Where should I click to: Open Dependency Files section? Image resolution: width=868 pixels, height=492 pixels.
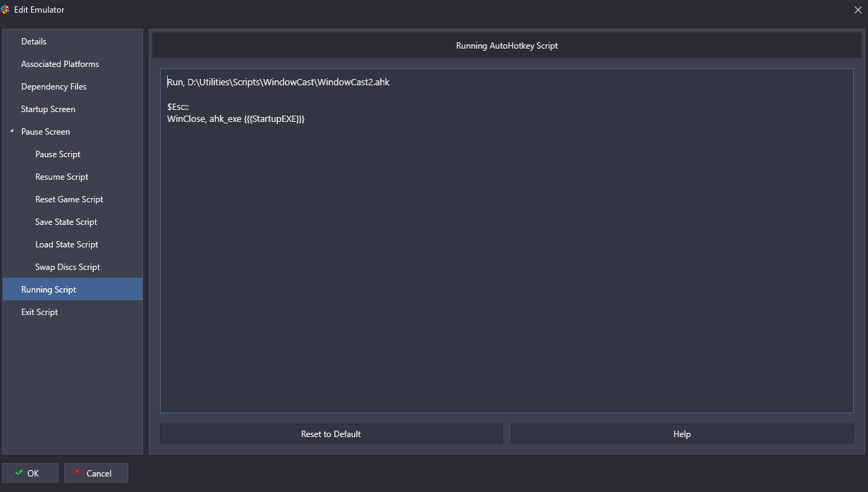click(72, 87)
